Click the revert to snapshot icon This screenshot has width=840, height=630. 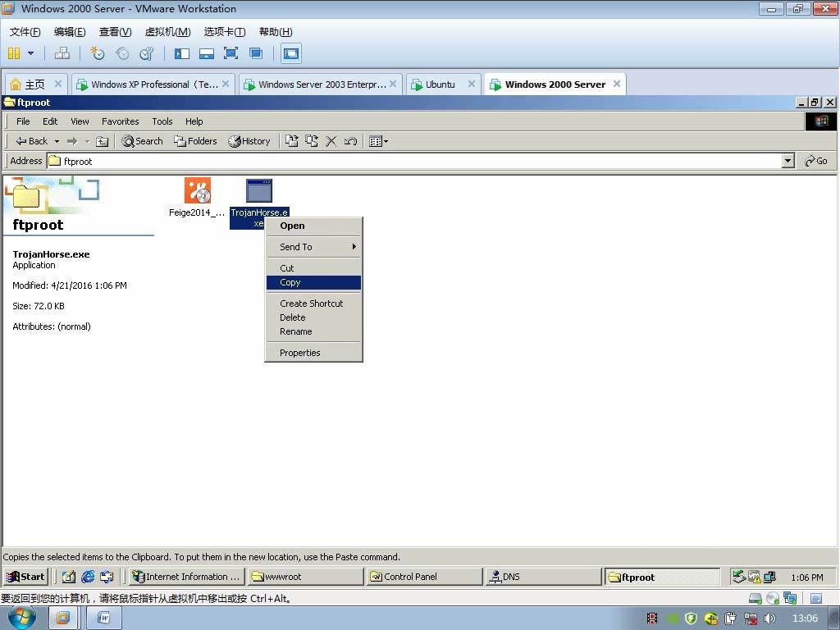point(122,53)
